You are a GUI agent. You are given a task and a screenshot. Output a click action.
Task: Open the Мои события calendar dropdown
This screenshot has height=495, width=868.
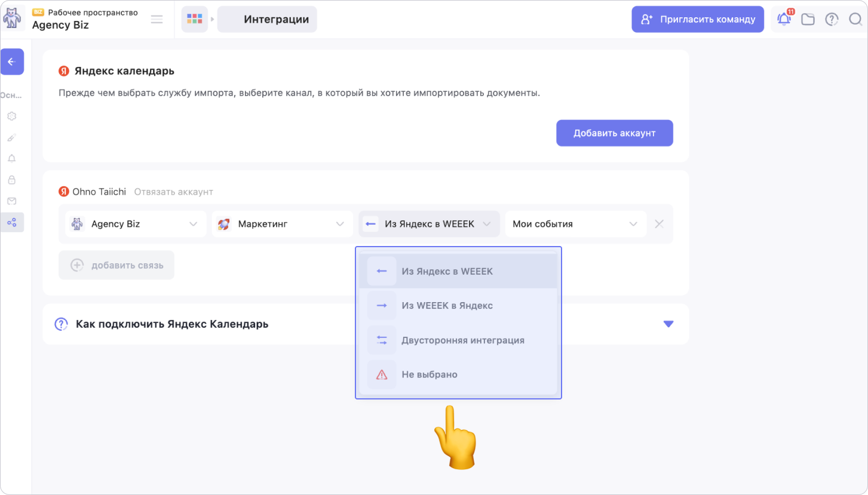575,224
